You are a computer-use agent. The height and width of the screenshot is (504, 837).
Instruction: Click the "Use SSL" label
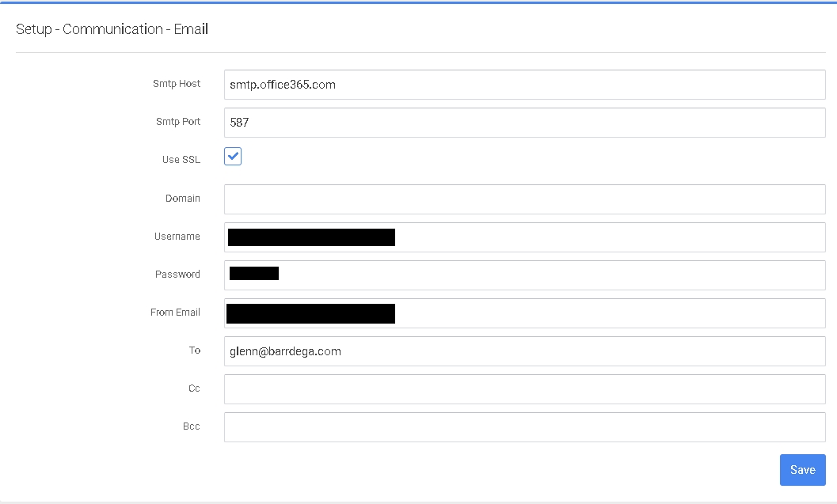(x=181, y=160)
